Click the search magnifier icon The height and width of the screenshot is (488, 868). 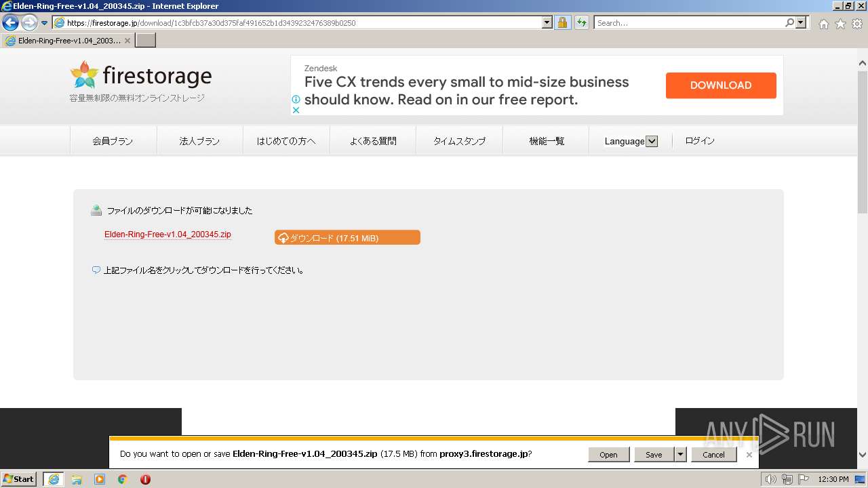pyautogui.click(x=789, y=23)
